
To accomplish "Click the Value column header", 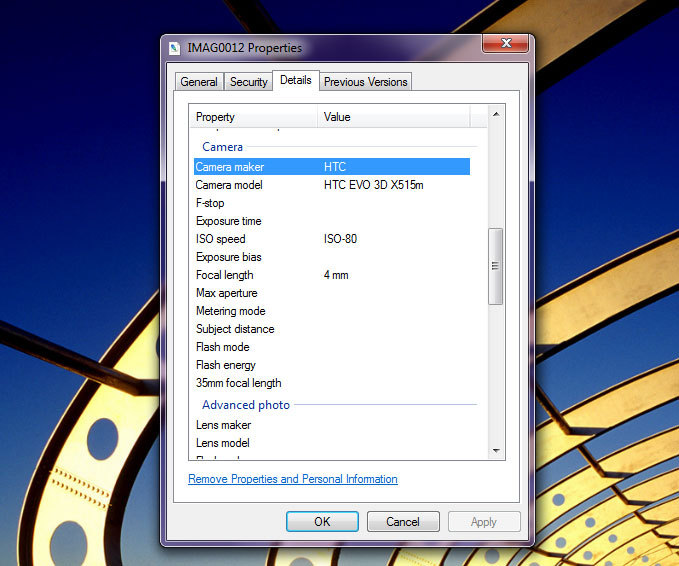I will point(393,117).
